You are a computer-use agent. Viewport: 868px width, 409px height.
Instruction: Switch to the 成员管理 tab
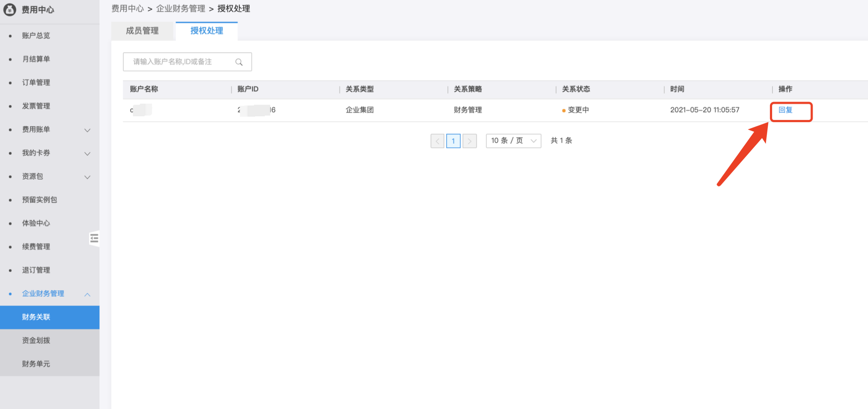(x=142, y=31)
